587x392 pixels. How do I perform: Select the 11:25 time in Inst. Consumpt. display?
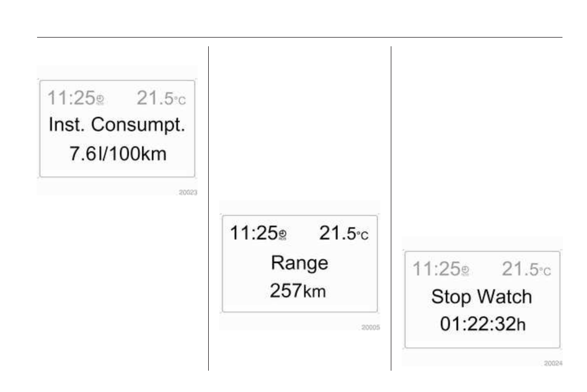(70, 98)
